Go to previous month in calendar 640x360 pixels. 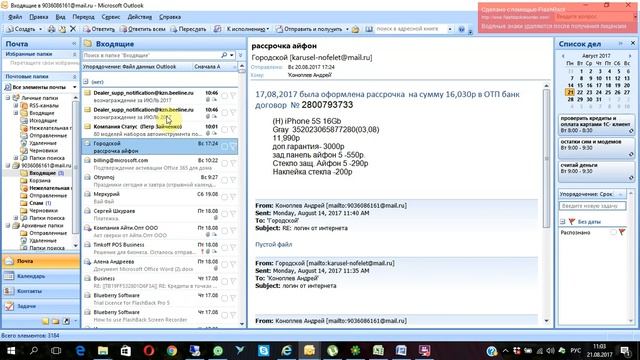click(563, 56)
